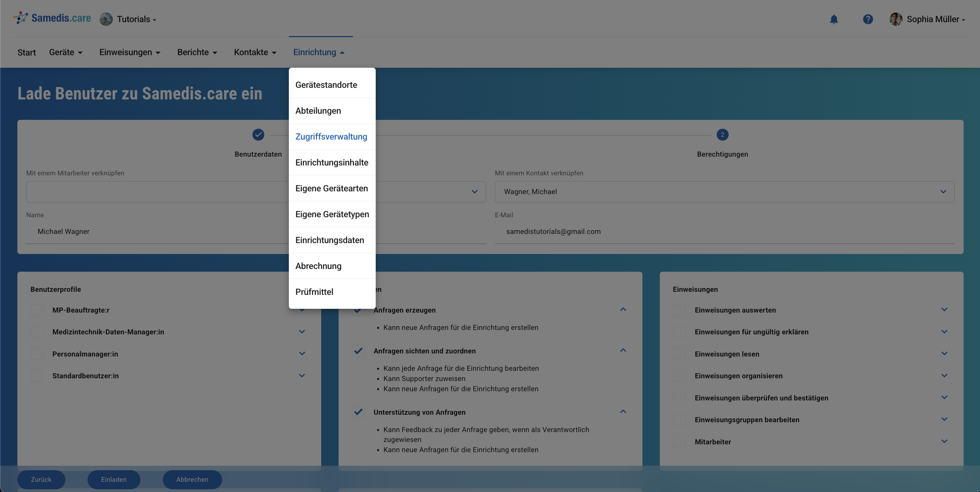Click the completed Benutzerdaten step checkmark

258,134
